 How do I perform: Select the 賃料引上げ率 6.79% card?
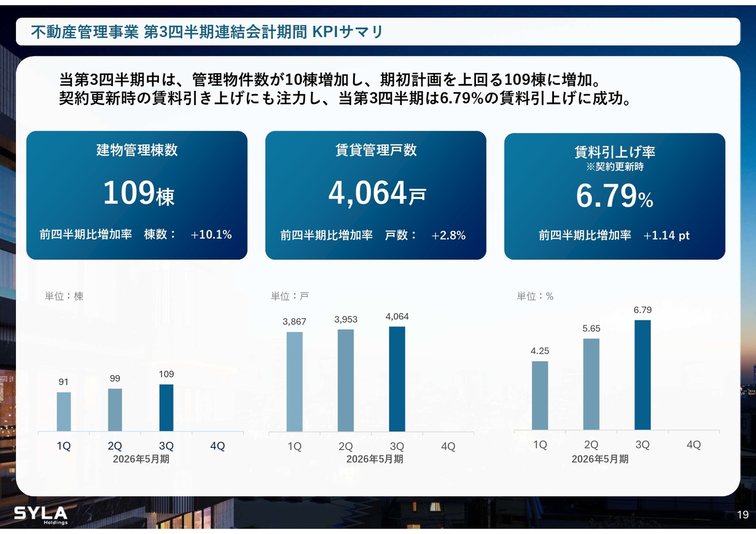pos(614,196)
